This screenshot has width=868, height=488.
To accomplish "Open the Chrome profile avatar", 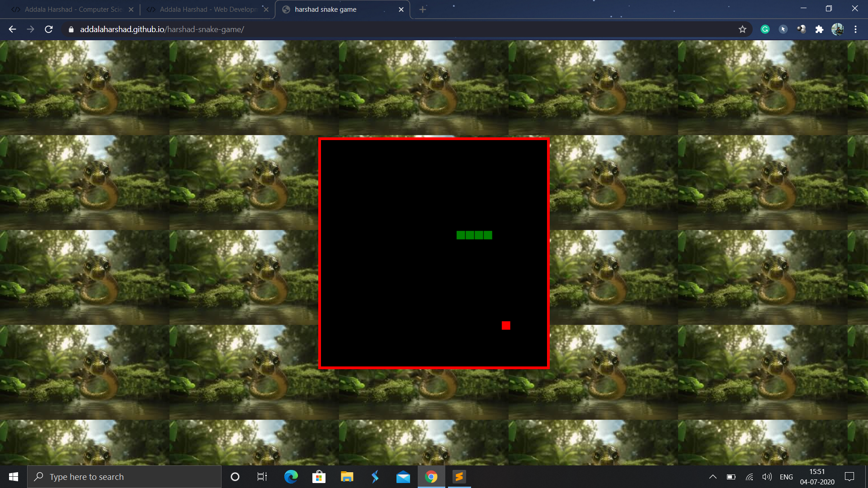I will coord(837,29).
